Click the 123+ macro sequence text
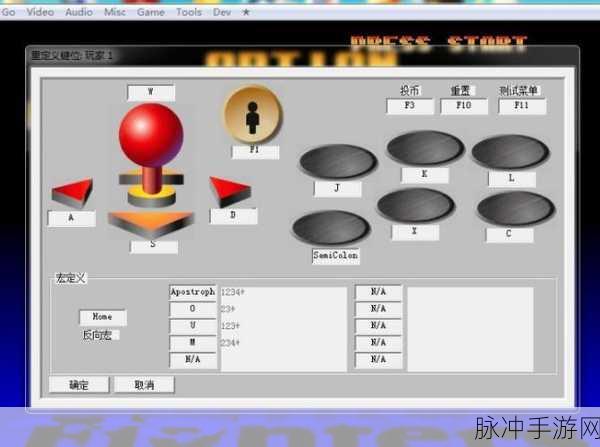The width and height of the screenshot is (600, 447). pos(230,326)
